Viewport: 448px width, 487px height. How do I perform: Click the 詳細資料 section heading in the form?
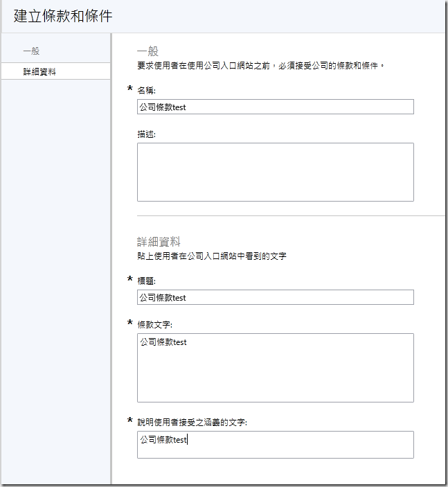[x=159, y=242]
